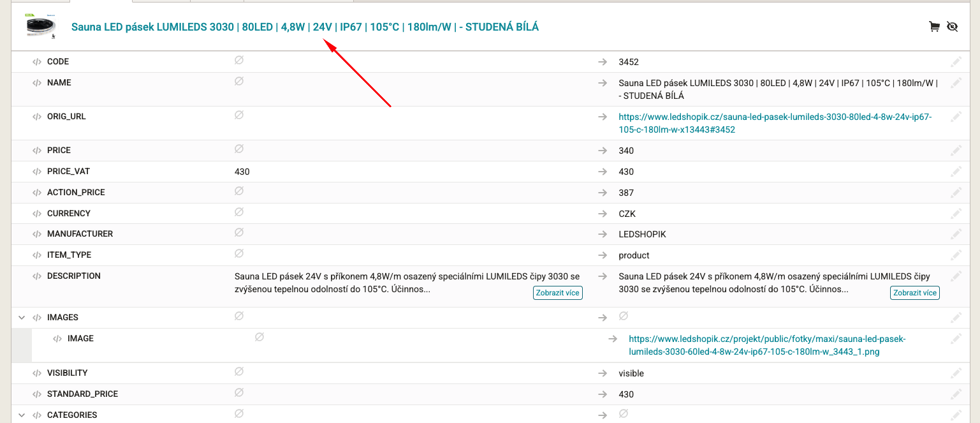The width and height of the screenshot is (980, 423).
Task: Select the CURRENCY value CZK
Action: pyautogui.click(x=627, y=214)
